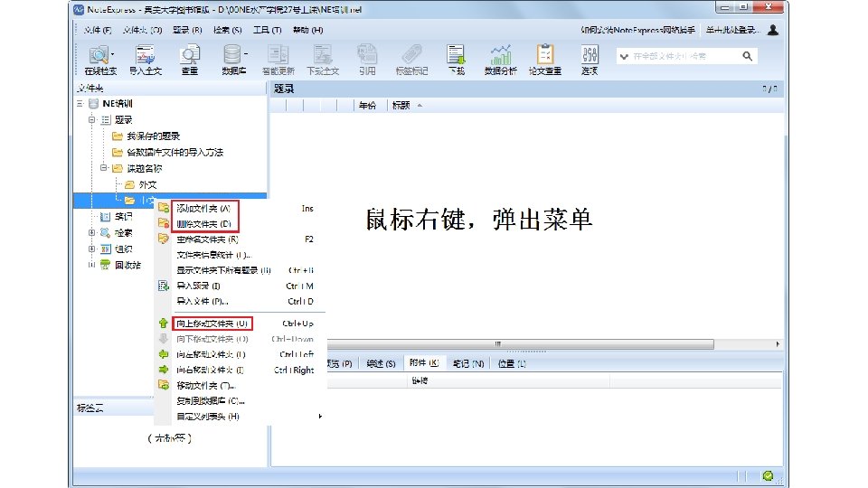Open the 数据分析 data analysis tool

tap(500, 60)
